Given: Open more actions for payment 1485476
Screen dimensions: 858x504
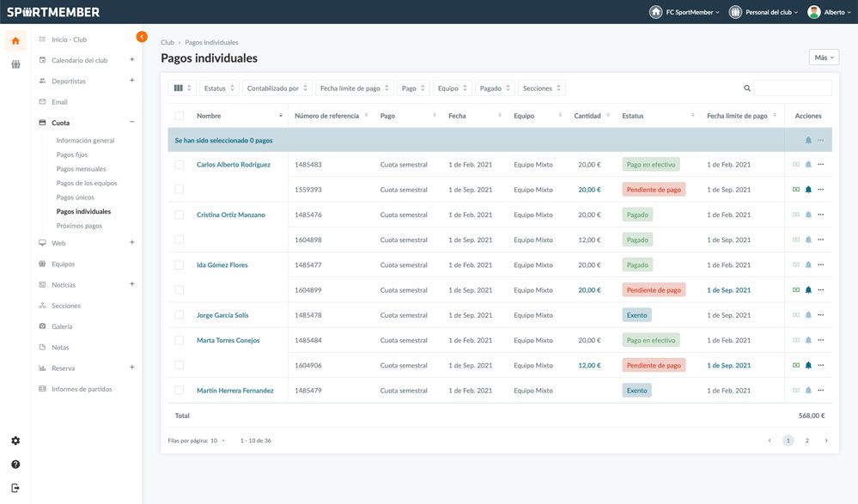Looking at the screenshot, I should pos(821,215).
